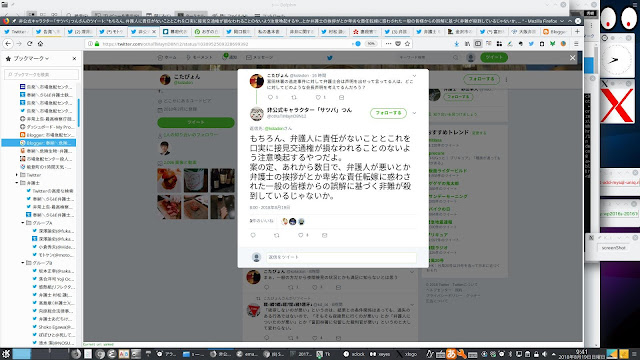This screenshot has height=360, width=640.
Task: Click the 50% zoom level indicator
Action: pos(371,44)
